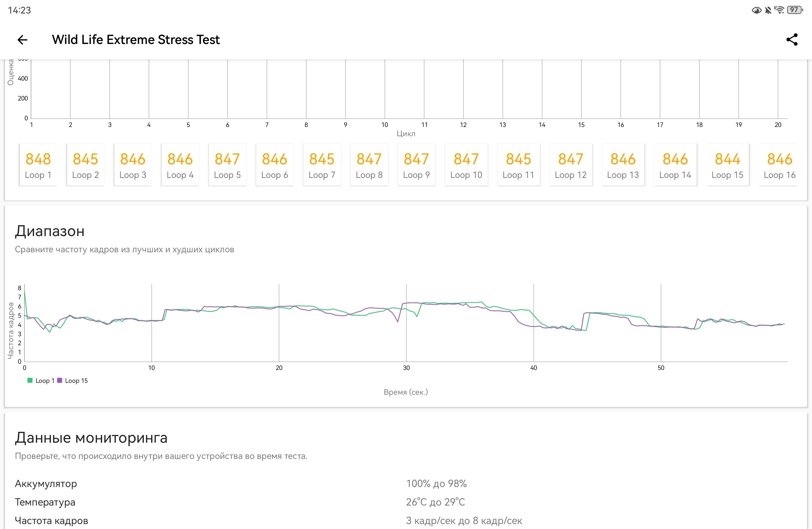This screenshot has width=812, height=529.
Task: Open the Loop 5 result card
Action: [227, 165]
